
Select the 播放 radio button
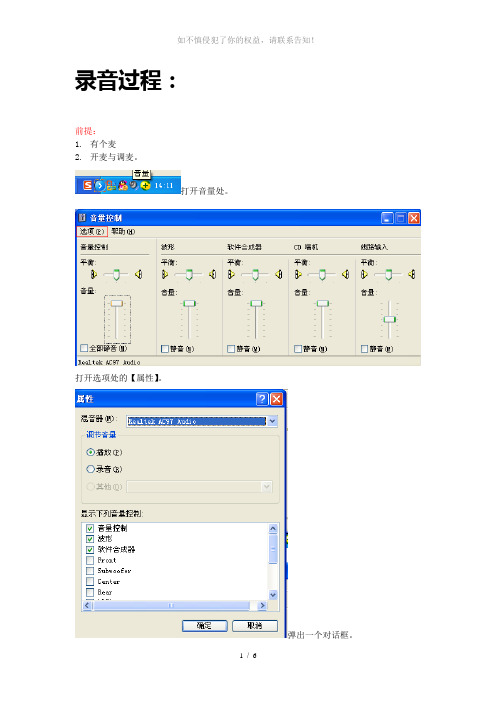[x=90, y=452]
